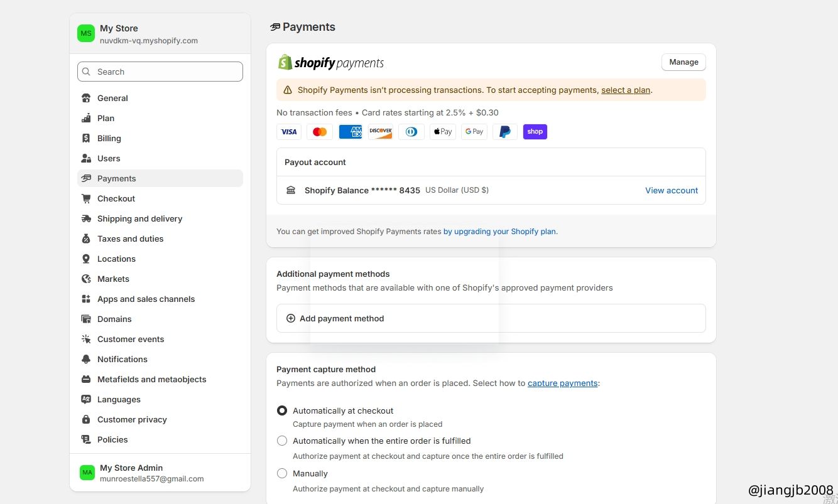Screen dimensions: 838x504
Task: Open the My Store Admin account menu
Action: 160,473
